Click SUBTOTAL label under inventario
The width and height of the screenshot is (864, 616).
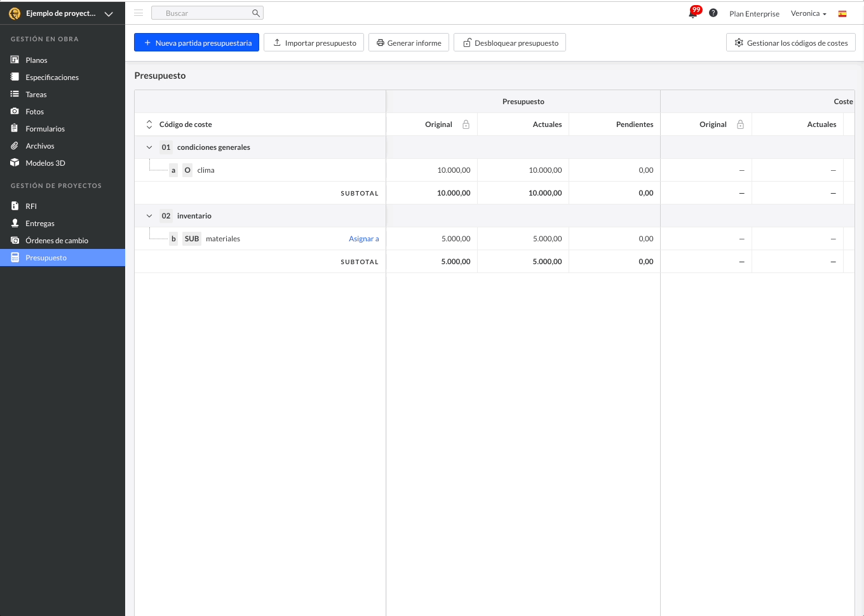[360, 262]
